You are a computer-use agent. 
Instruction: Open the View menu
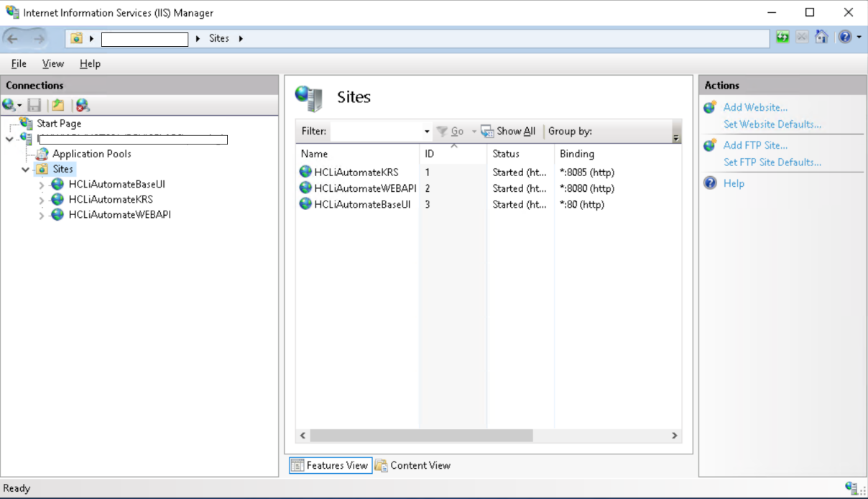point(53,63)
